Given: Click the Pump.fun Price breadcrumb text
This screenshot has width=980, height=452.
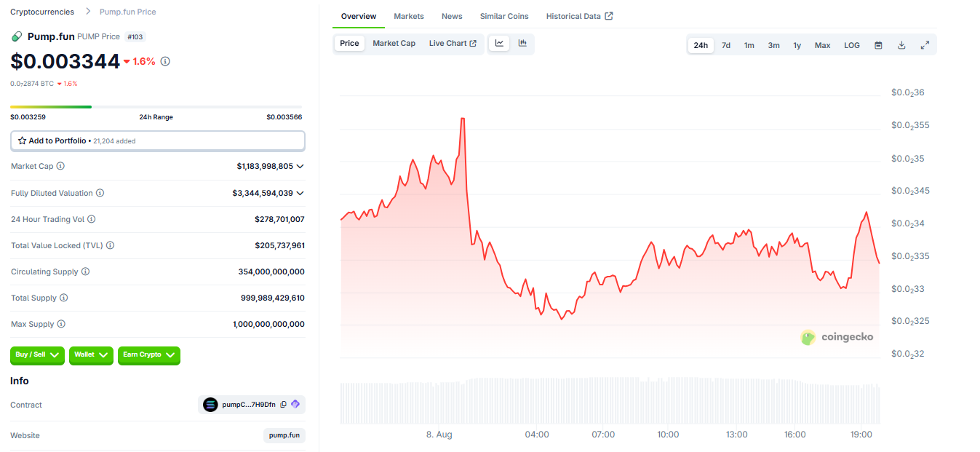Looking at the screenshot, I should coord(127,12).
